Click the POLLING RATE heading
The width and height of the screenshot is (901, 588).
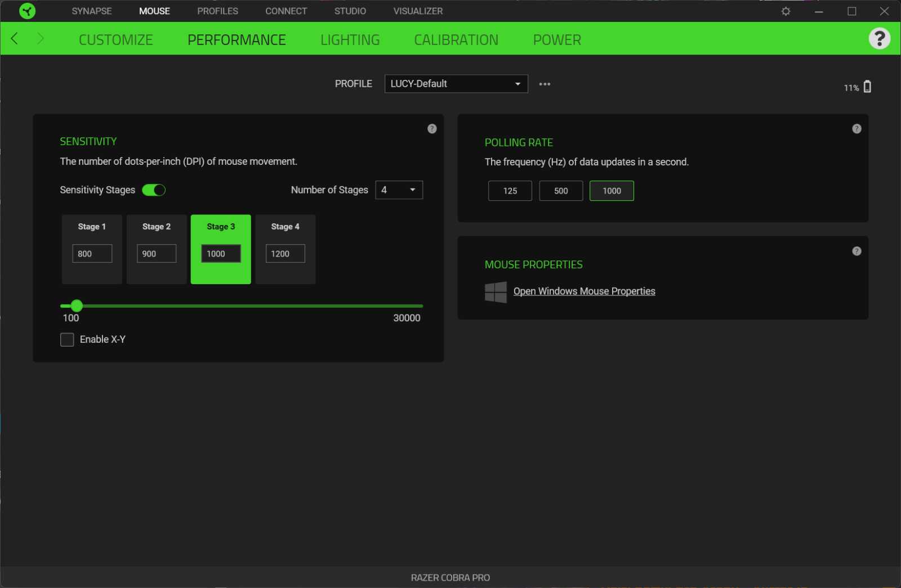tap(519, 142)
